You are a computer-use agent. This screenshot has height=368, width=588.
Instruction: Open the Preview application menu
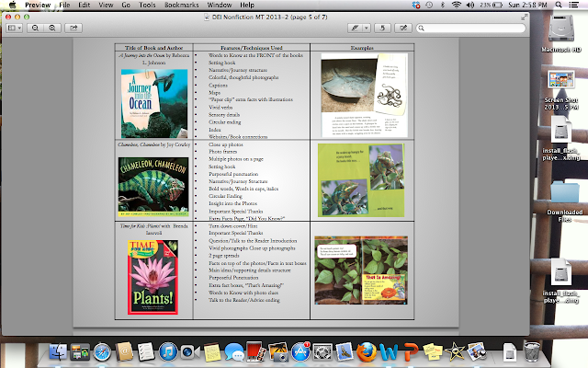[38, 5]
